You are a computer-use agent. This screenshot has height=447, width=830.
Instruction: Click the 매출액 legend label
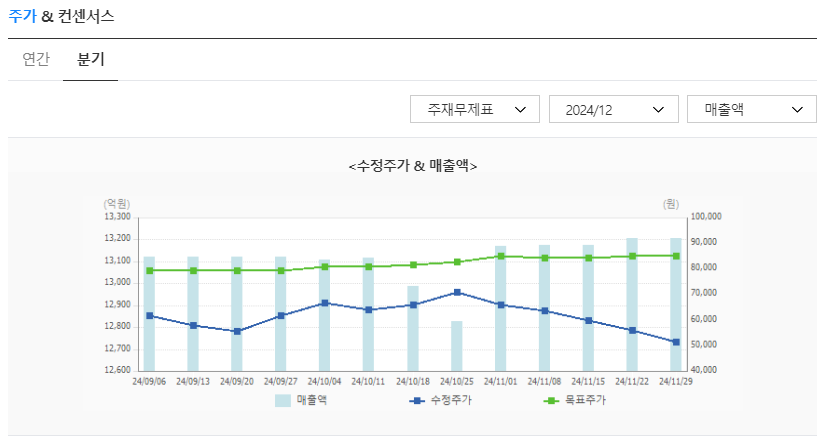(311, 400)
